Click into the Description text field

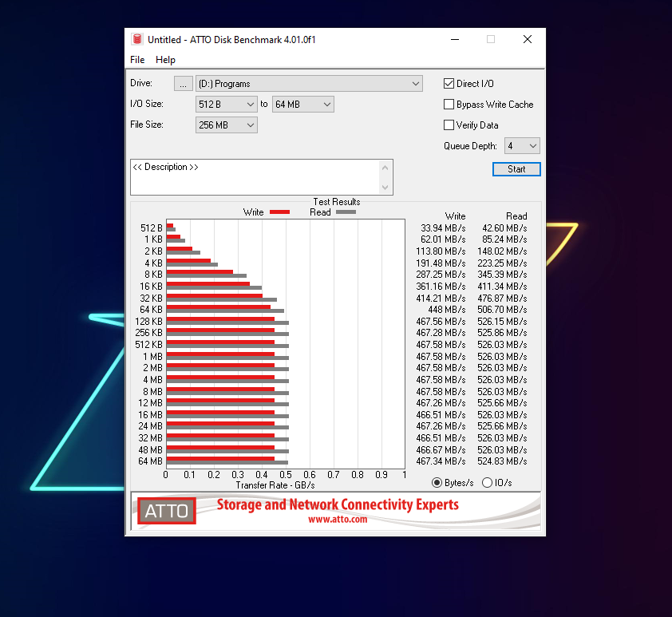[255, 177]
